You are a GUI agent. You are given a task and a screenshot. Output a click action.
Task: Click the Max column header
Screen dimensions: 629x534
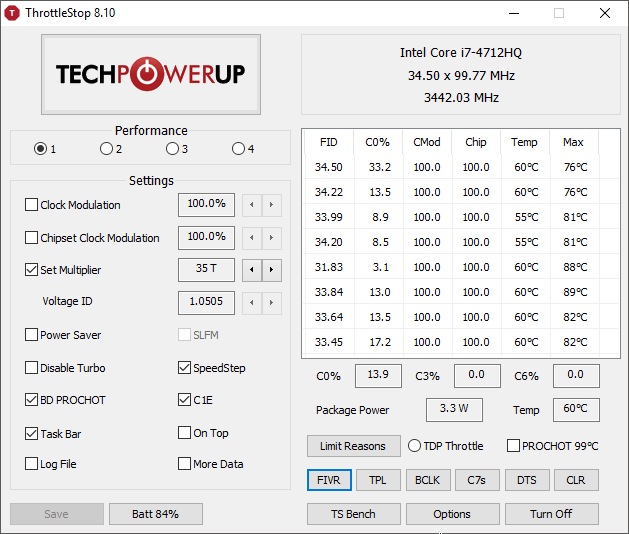click(x=574, y=142)
